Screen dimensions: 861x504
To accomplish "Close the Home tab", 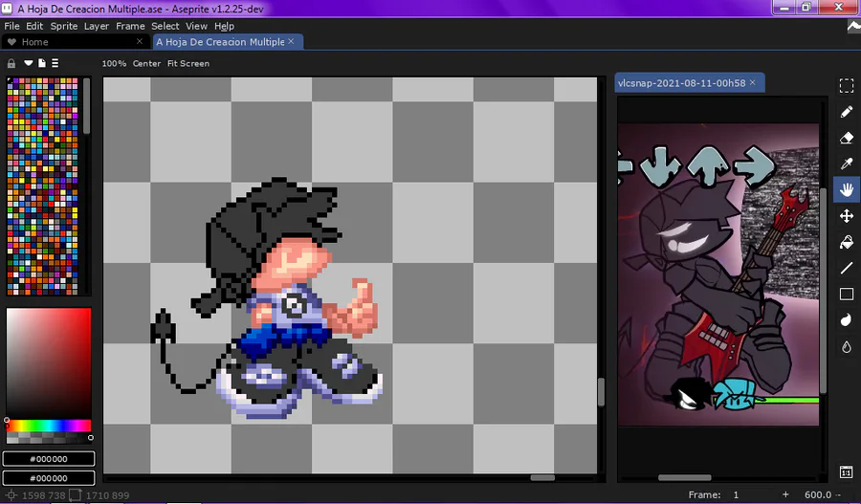I will (140, 41).
